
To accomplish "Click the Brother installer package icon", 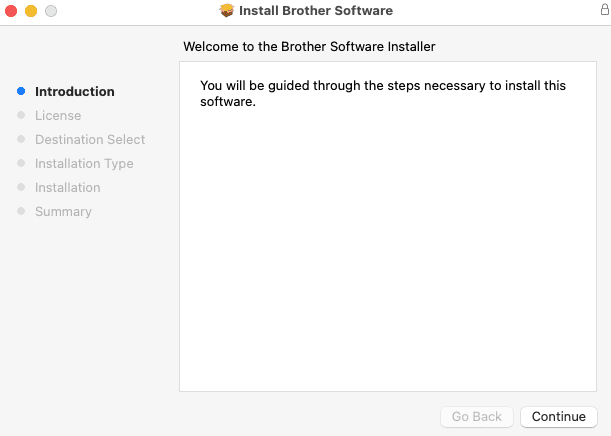I will [227, 11].
